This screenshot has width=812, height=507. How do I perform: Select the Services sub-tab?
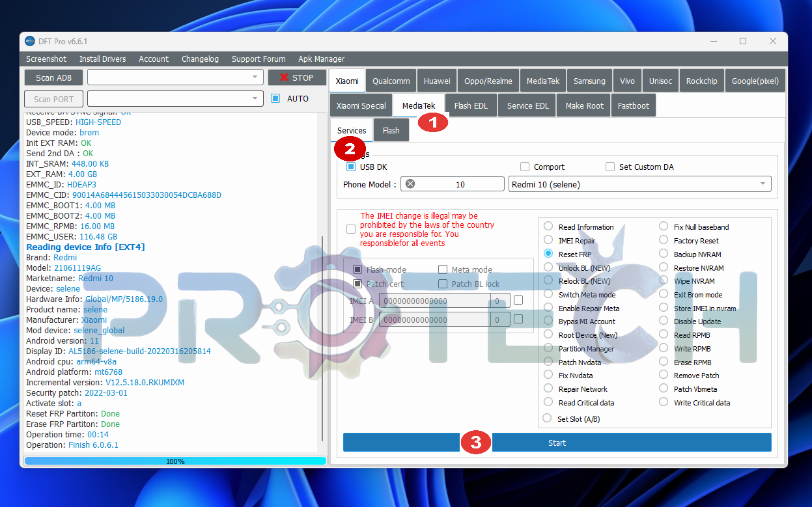(x=352, y=130)
